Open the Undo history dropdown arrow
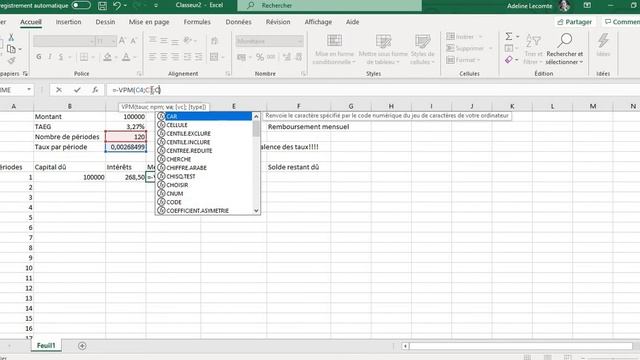 [125, 6]
